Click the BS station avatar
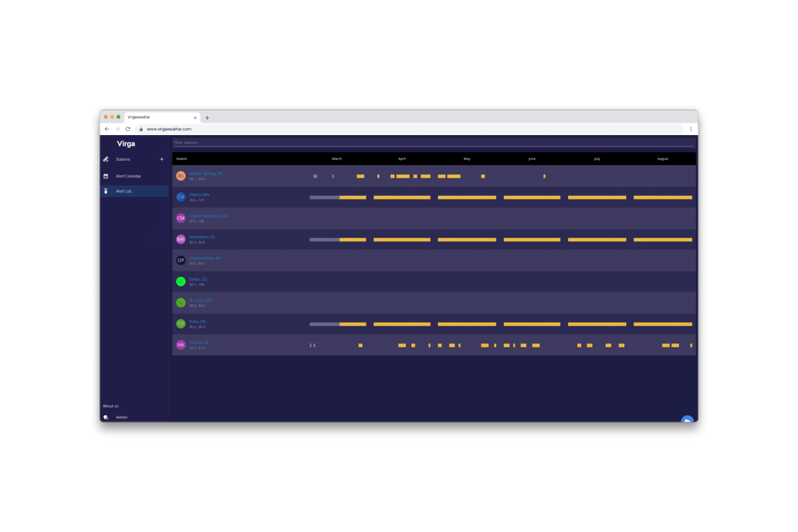Viewport: 798px width, 532px height. 181,176
